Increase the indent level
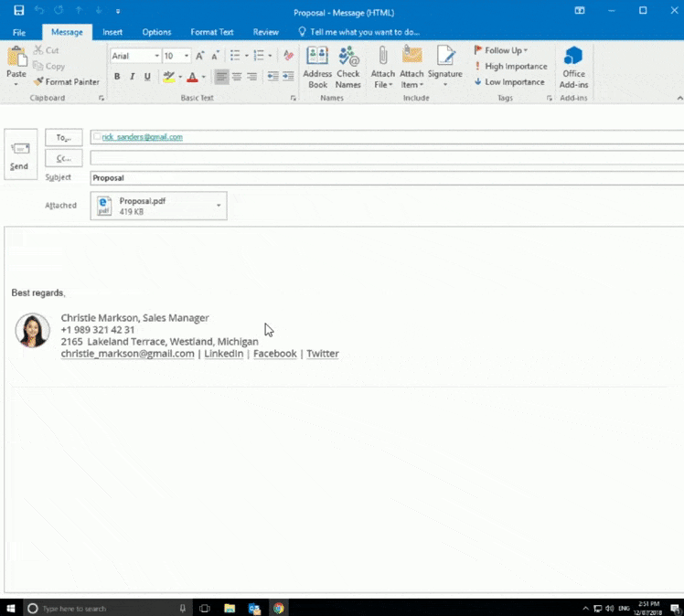This screenshot has width=684, height=616. click(288, 77)
